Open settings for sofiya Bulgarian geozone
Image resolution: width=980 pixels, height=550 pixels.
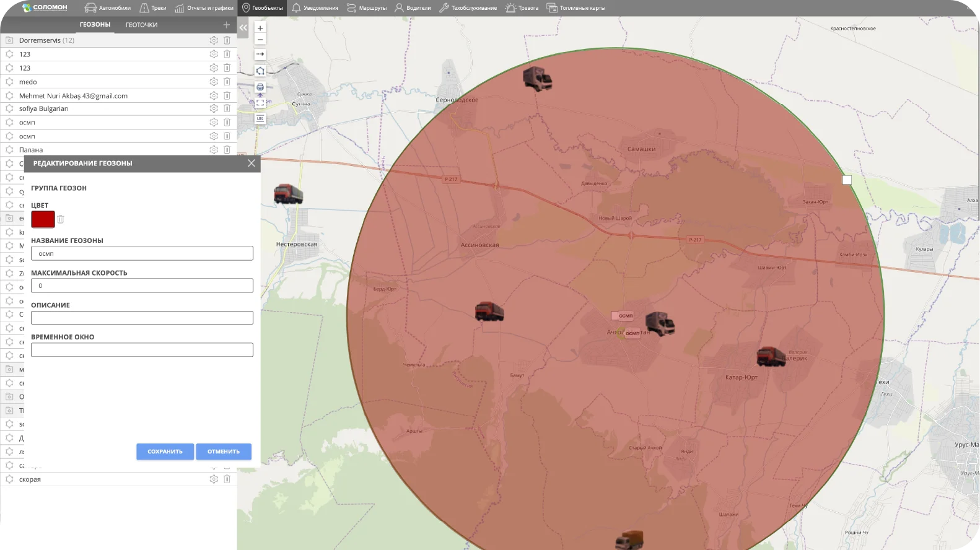[x=214, y=108]
